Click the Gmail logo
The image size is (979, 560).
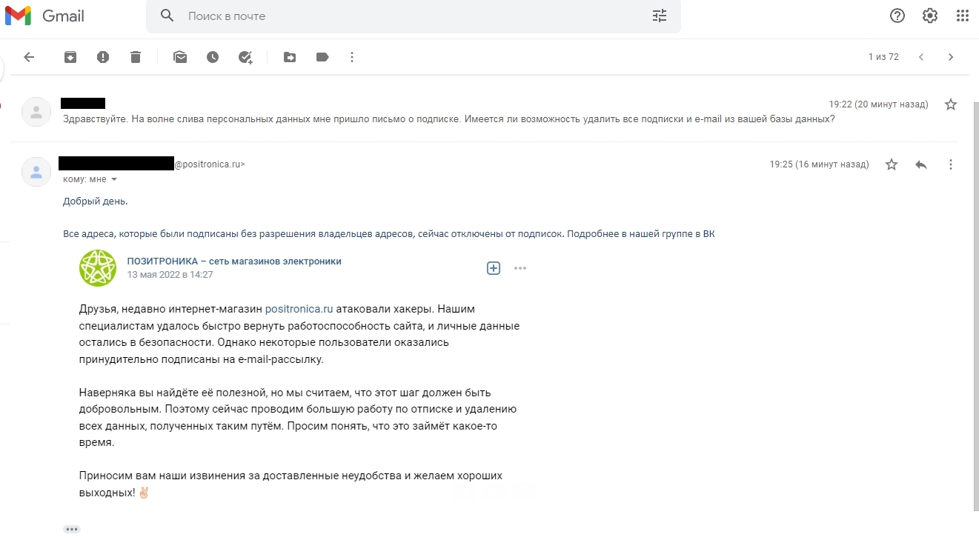click(44, 16)
